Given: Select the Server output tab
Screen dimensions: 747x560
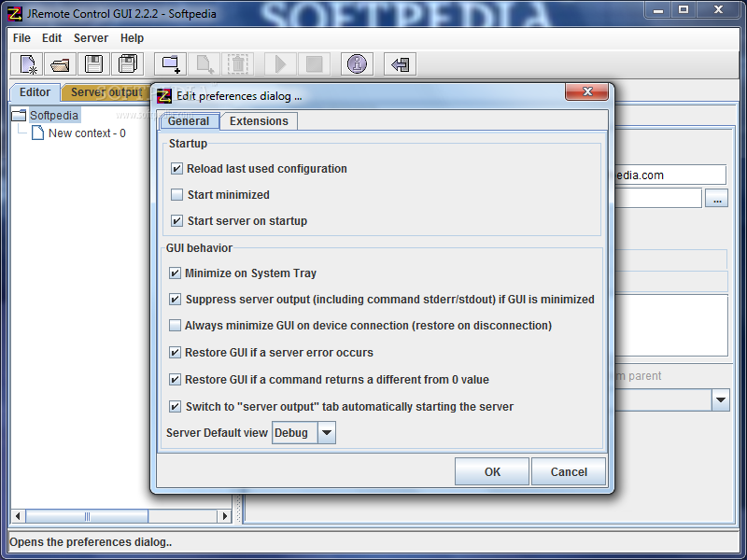Looking at the screenshot, I should 106,92.
